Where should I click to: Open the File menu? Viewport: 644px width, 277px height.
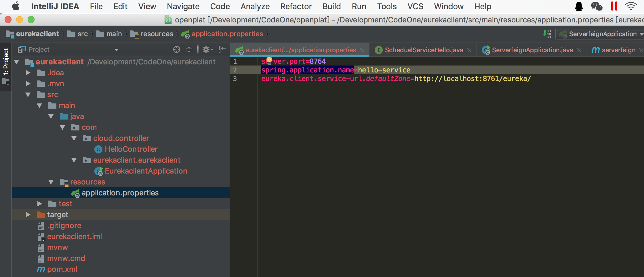tap(96, 6)
